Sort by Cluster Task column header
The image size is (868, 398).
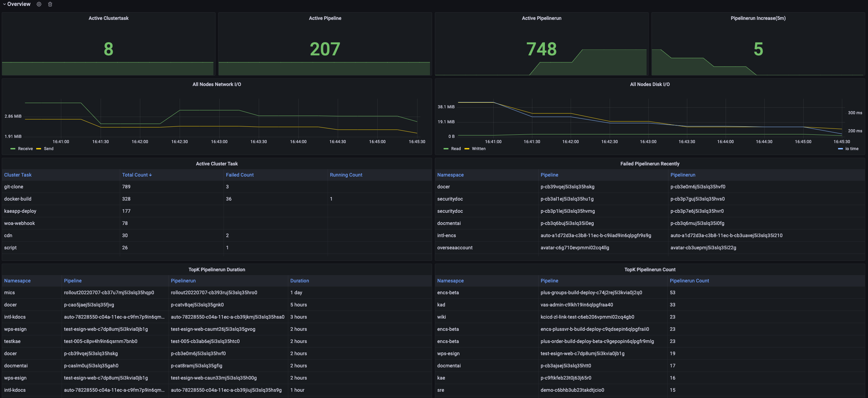(x=18, y=175)
